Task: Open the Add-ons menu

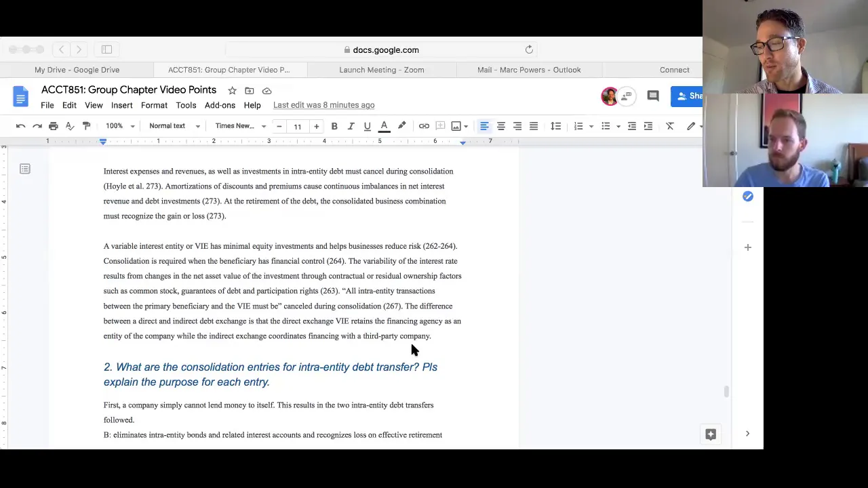Action: point(220,105)
